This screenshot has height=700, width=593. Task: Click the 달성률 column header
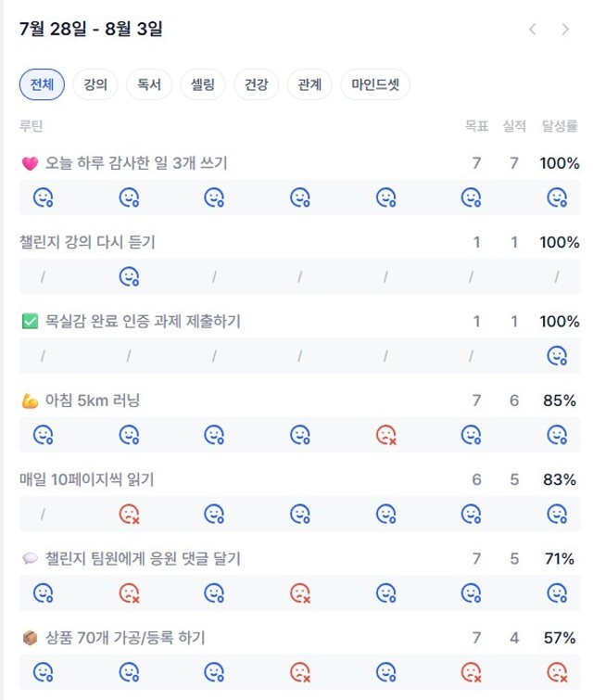point(560,126)
